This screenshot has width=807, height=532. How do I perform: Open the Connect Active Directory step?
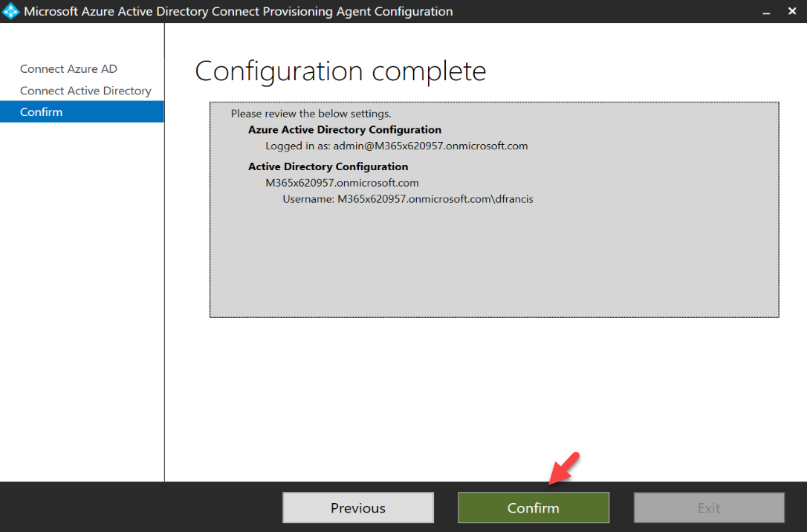pos(85,91)
